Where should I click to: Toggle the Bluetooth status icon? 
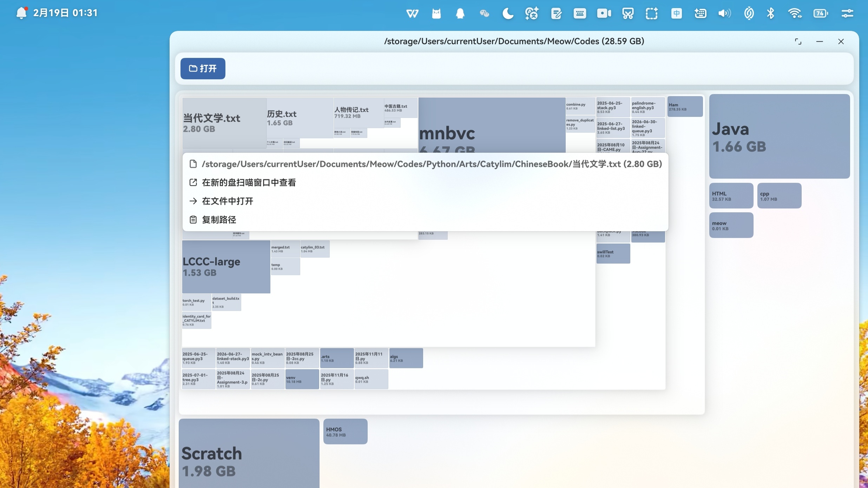pos(770,14)
